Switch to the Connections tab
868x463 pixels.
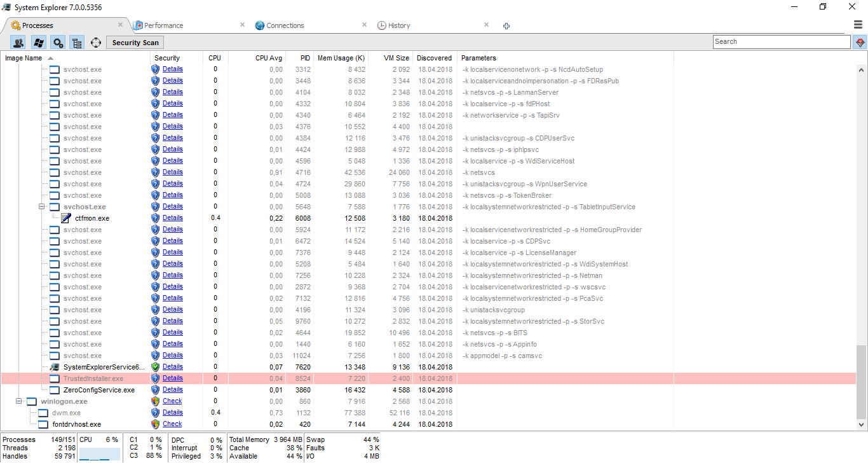coord(285,25)
